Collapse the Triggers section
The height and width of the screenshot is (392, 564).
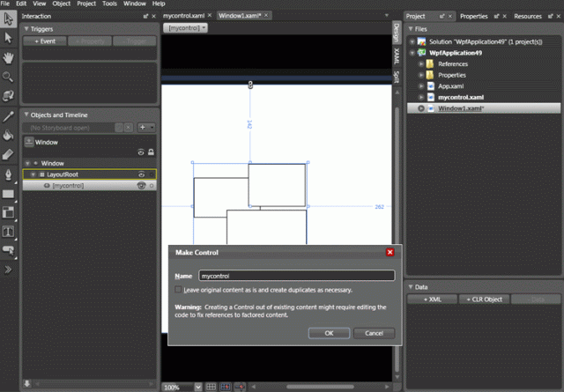pos(27,29)
